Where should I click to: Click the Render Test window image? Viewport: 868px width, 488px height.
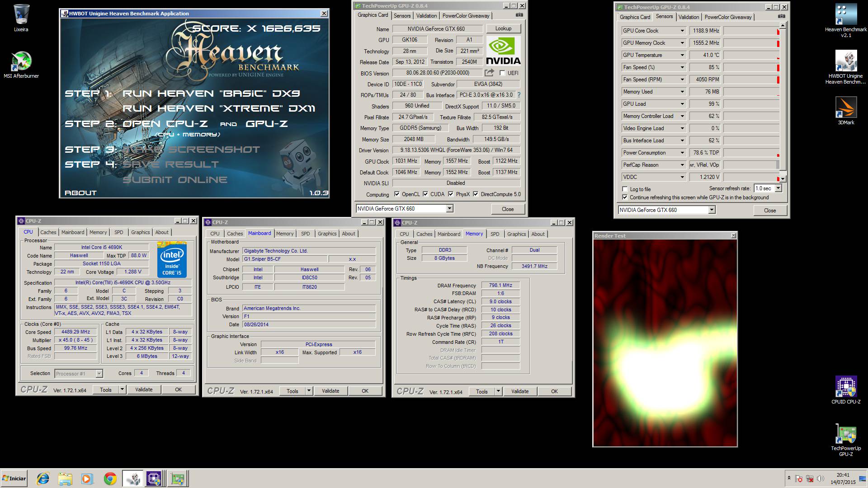point(665,343)
